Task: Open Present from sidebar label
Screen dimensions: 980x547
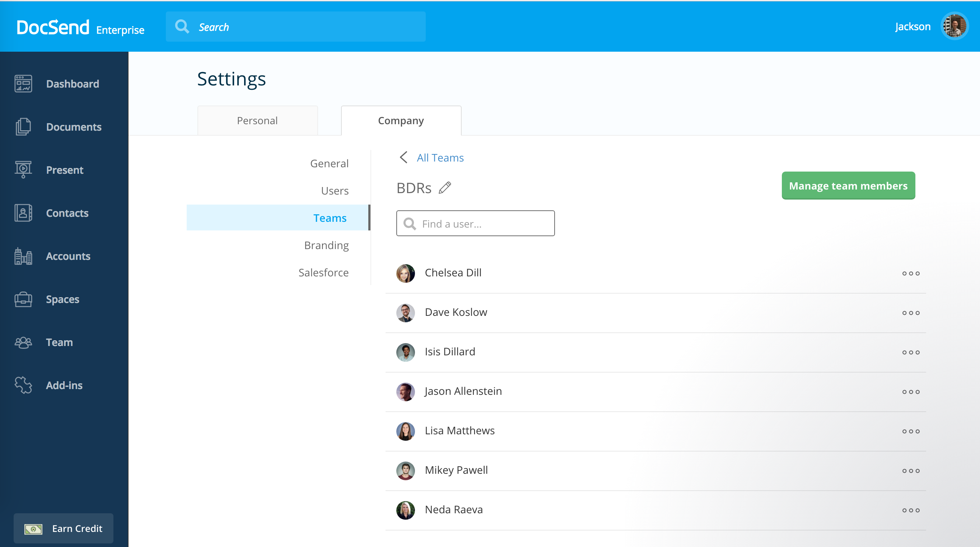Action: 65,170
